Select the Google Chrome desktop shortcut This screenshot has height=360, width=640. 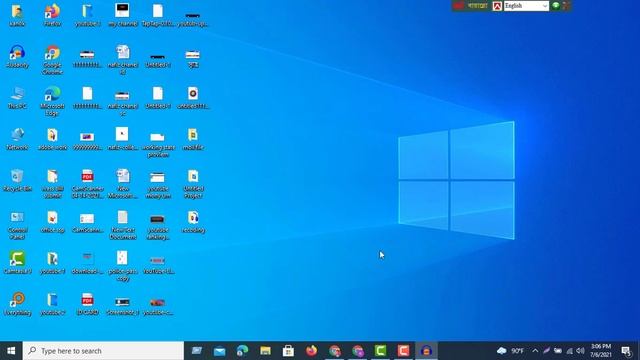tap(52, 60)
